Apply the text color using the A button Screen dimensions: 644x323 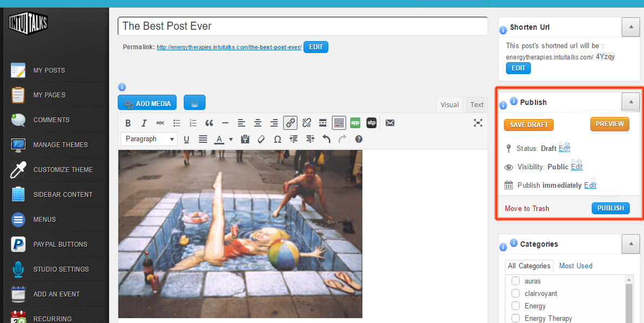tap(219, 140)
